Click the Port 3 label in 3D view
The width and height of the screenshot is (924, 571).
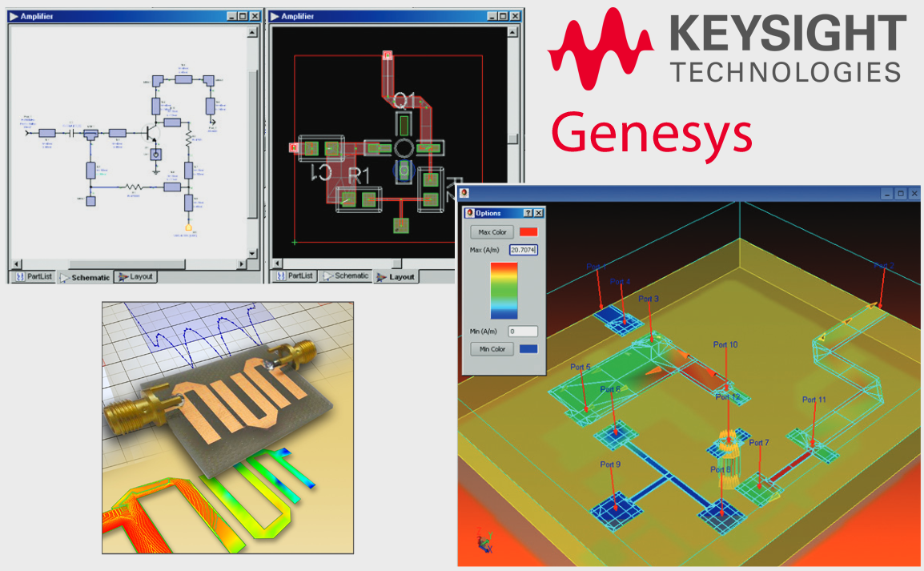[649, 299]
